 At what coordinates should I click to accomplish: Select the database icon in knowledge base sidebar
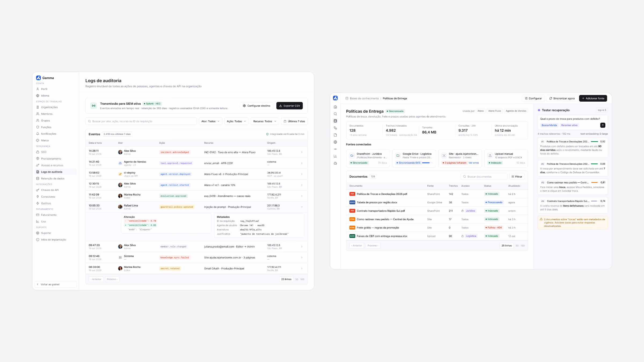335,121
